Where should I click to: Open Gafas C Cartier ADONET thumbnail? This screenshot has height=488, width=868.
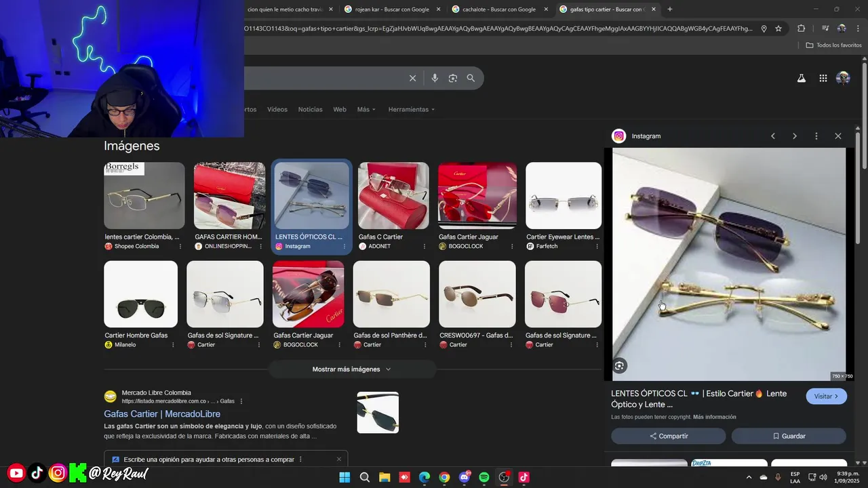pos(393,195)
